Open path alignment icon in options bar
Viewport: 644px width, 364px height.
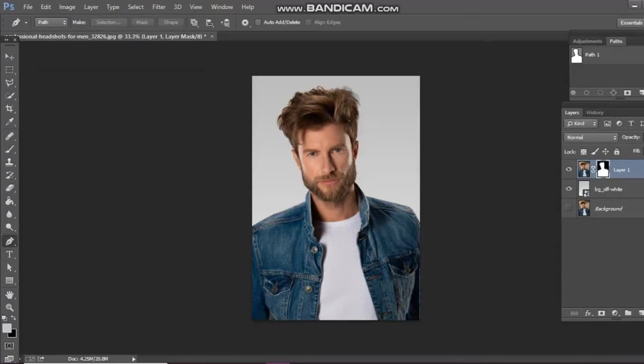click(209, 23)
